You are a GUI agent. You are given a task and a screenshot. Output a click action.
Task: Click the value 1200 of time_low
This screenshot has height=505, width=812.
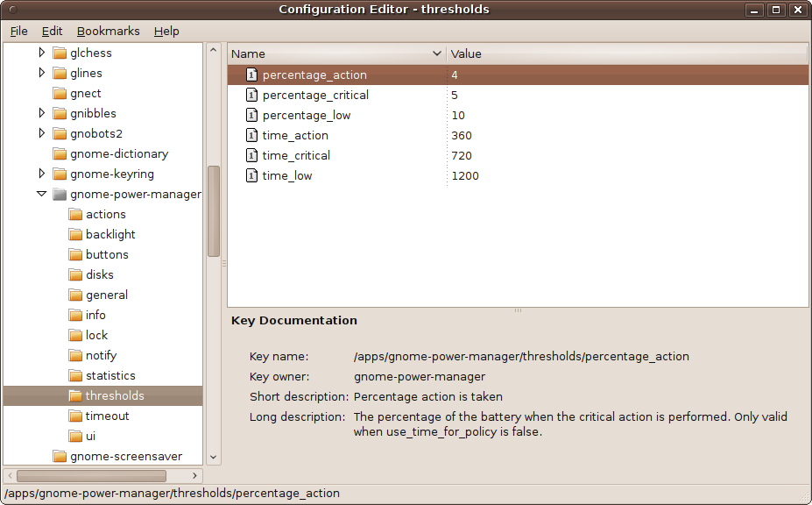[x=465, y=175]
